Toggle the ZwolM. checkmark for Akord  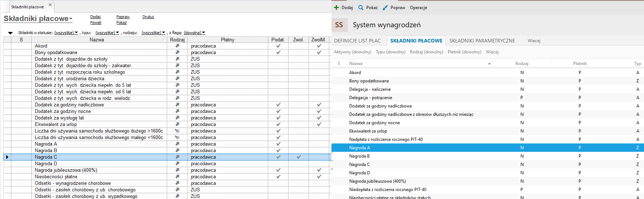[319, 46]
